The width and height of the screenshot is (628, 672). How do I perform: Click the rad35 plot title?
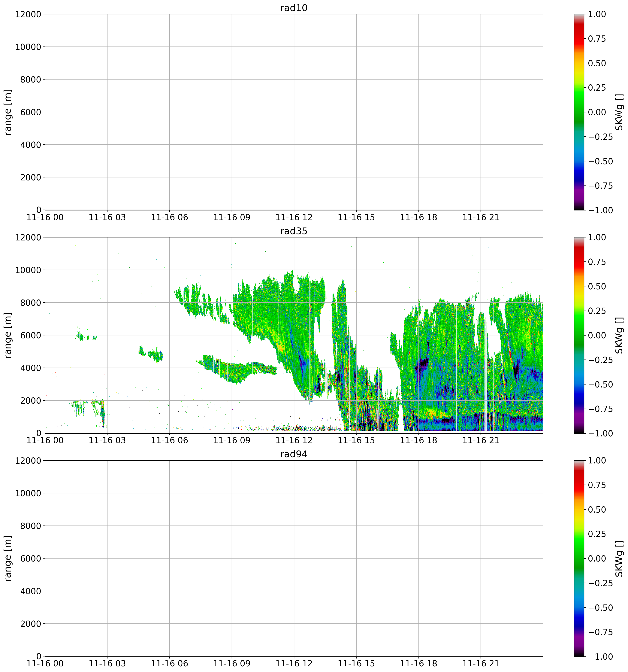[x=294, y=231]
